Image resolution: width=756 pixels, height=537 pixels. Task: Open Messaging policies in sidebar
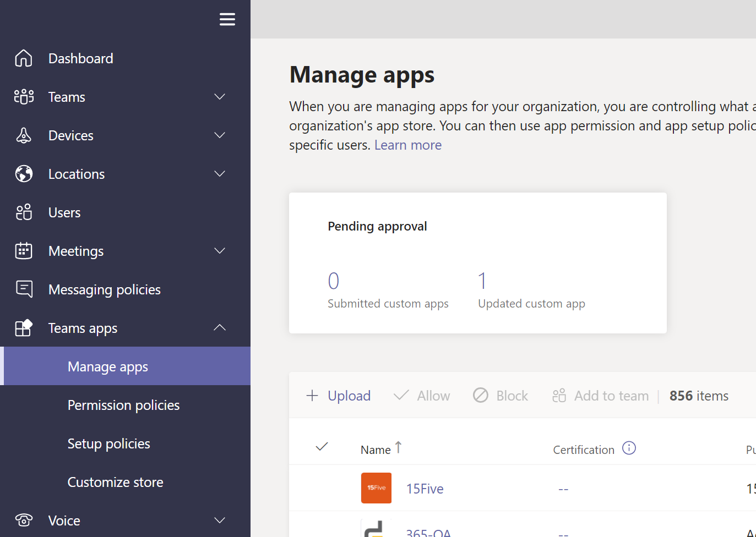point(125,289)
